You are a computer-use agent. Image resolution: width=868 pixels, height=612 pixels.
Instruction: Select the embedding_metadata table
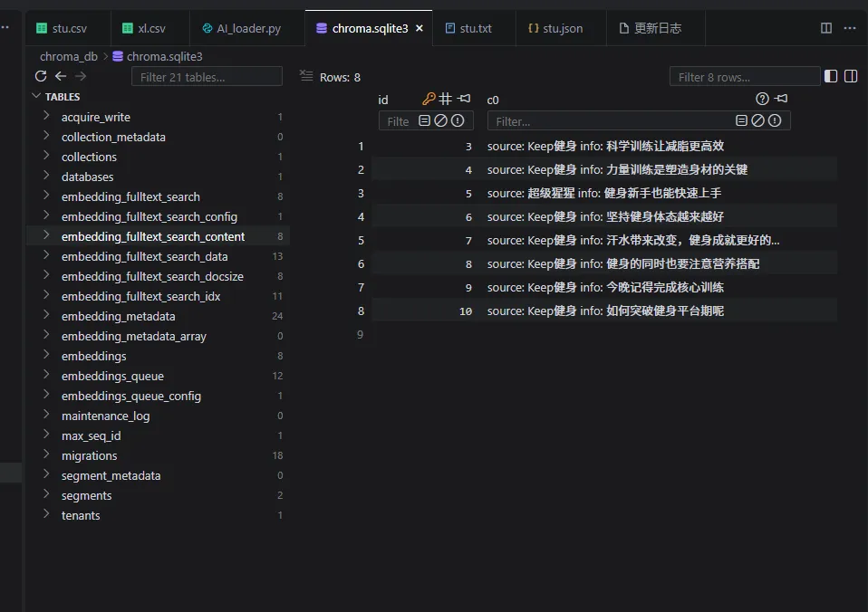[118, 316]
